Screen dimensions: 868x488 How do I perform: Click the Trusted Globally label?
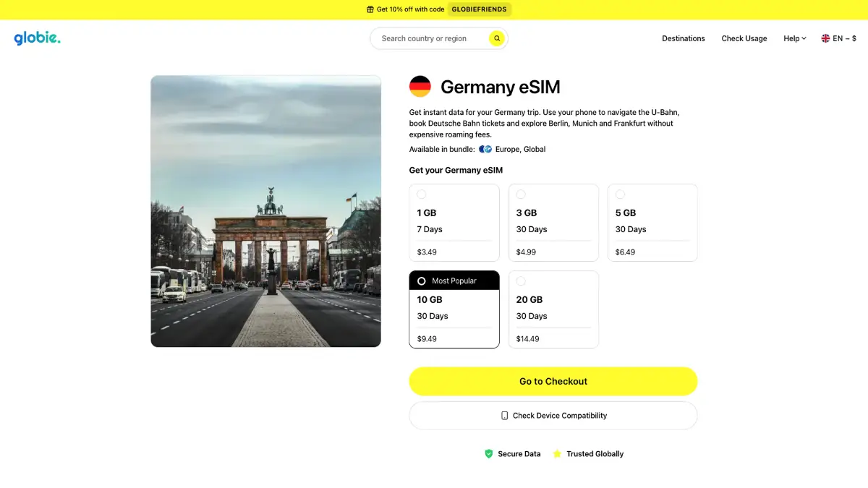tap(595, 454)
